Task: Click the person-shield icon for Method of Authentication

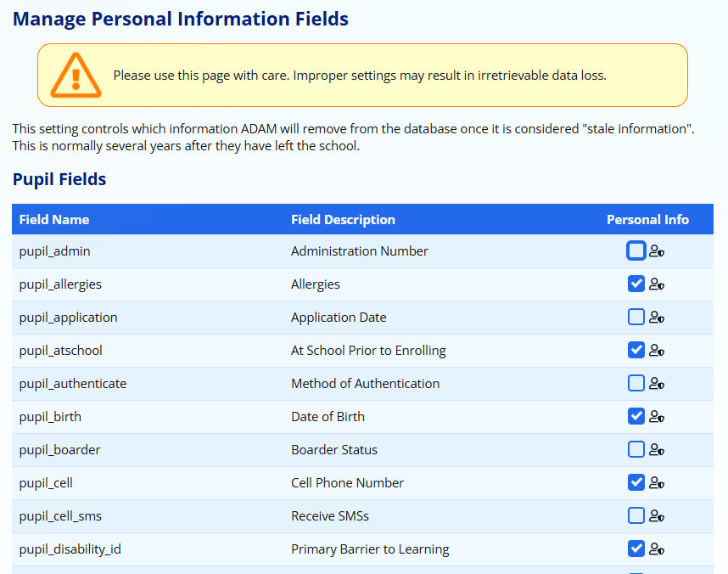Action: click(657, 384)
